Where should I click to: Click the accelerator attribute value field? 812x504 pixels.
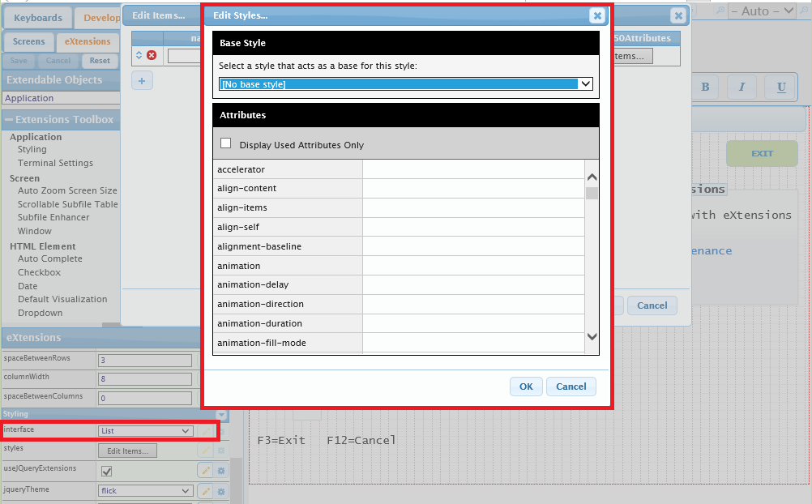tap(472, 169)
